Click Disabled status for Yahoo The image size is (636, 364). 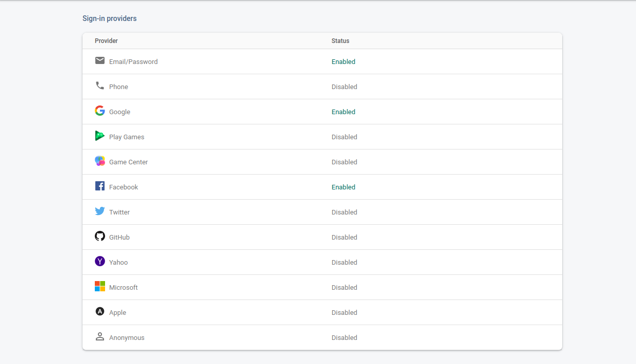pos(344,262)
